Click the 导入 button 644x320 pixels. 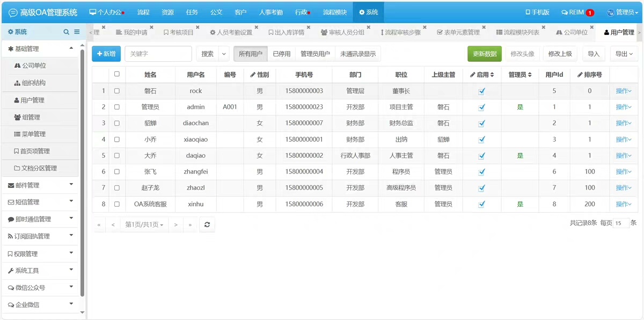point(594,54)
